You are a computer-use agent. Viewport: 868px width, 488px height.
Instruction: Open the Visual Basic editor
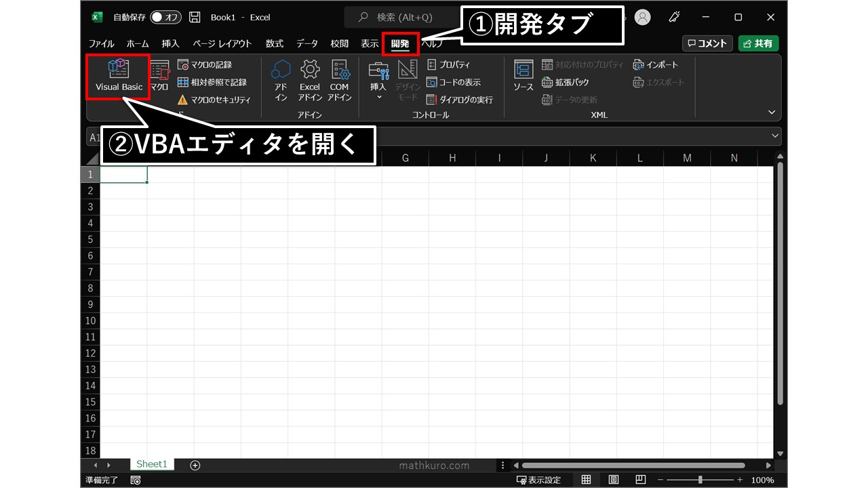click(119, 76)
